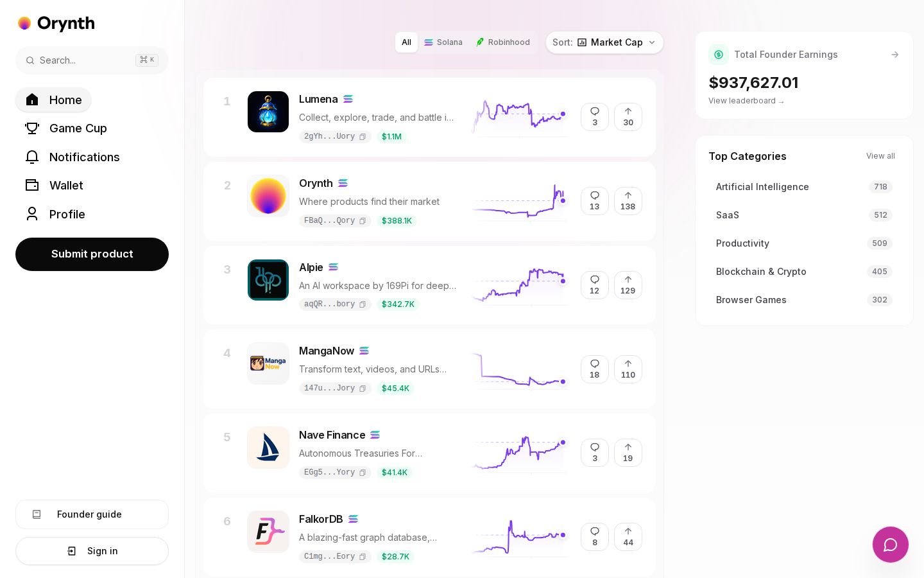The width and height of the screenshot is (924, 578).
Task: Open Notifications in sidebar
Action: click(73, 157)
